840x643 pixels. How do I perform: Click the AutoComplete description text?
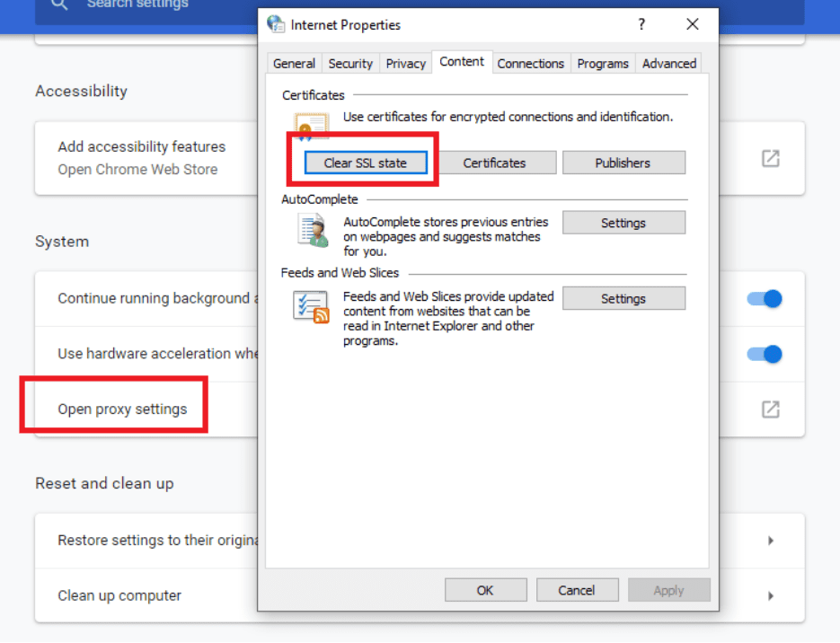[446, 237]
